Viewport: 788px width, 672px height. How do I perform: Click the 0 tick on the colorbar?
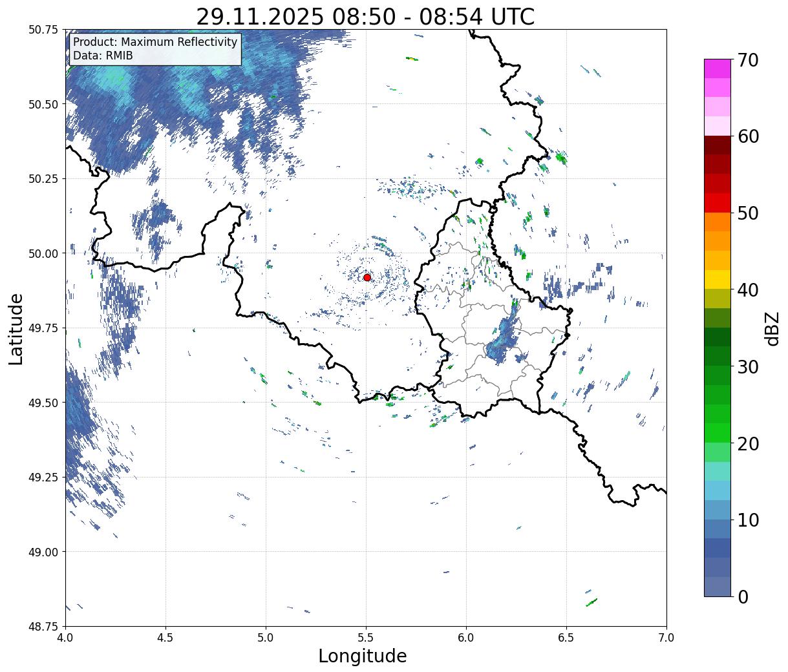pos(743,596)
